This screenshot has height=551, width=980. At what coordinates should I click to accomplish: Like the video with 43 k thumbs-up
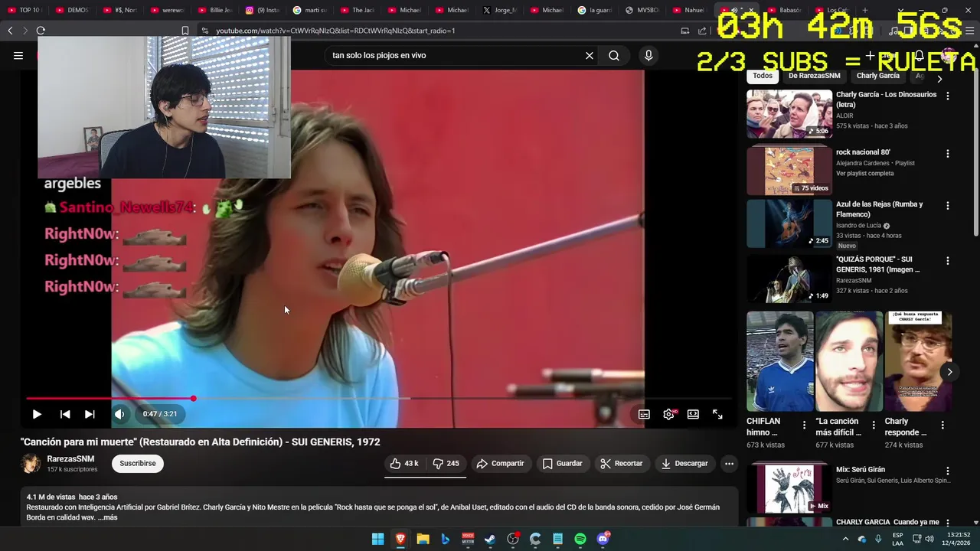[x=403, y=463]
